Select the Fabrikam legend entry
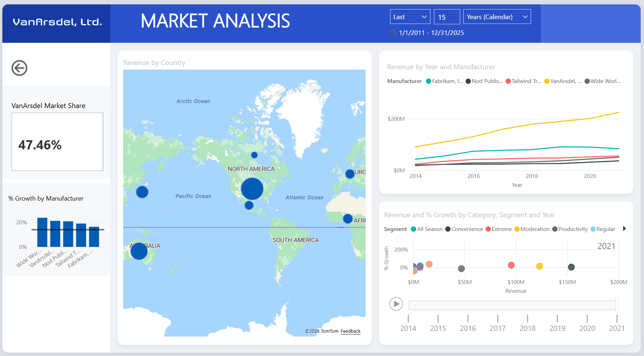The height and width of the screenshot is (356, 644). click(x=445, y=81)
